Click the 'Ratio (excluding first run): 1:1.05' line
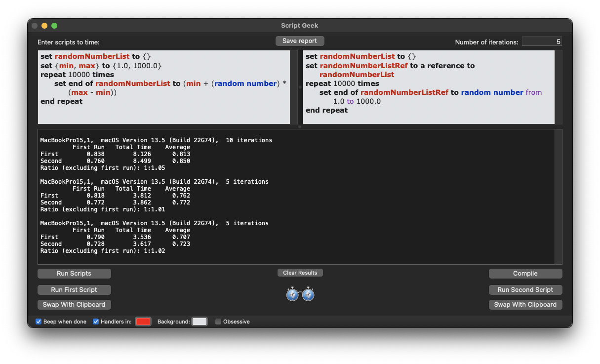Viewport: 600px width, 364px height. tap(103, 168)
